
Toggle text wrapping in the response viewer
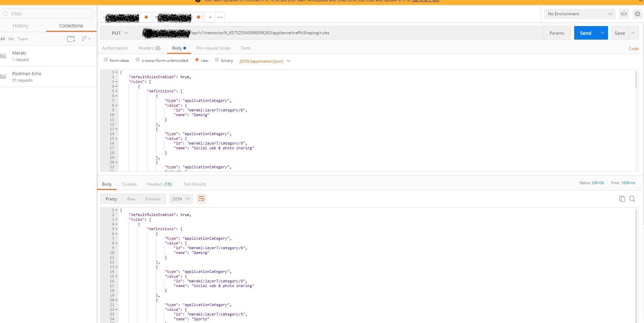[x=201, y=199]
